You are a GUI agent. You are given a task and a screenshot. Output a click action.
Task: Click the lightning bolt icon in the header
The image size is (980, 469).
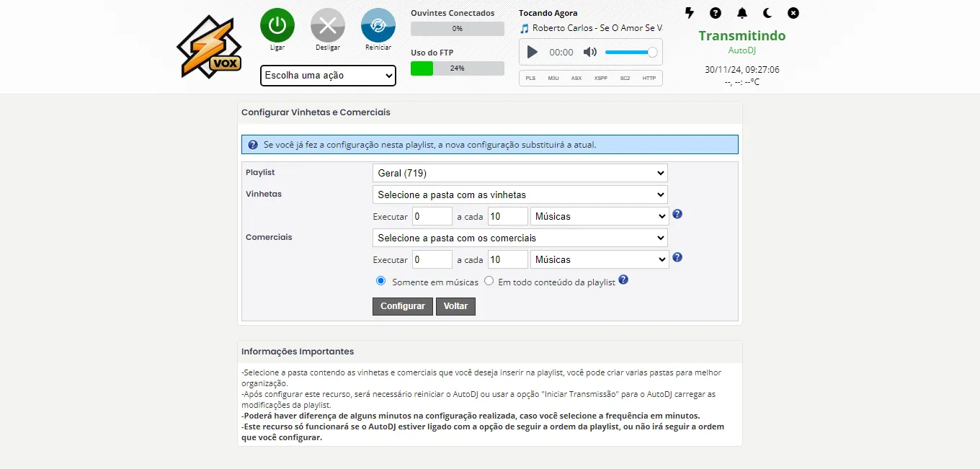pyautogui.click(x=690, y=13)
